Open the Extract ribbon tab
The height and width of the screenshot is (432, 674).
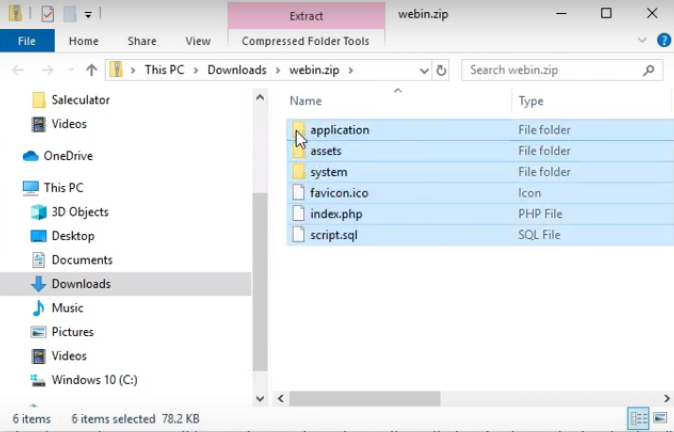306,16
